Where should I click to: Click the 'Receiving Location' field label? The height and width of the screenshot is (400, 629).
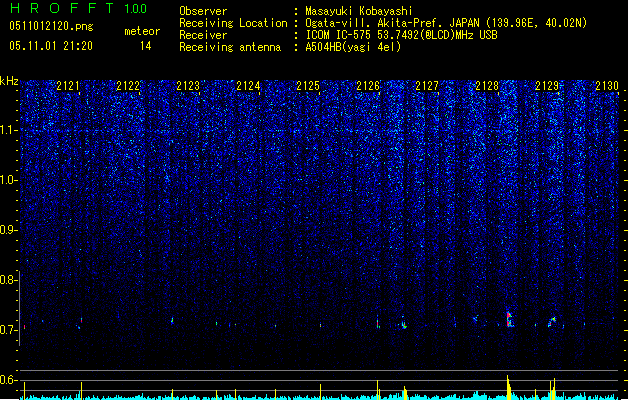point(233,23)
